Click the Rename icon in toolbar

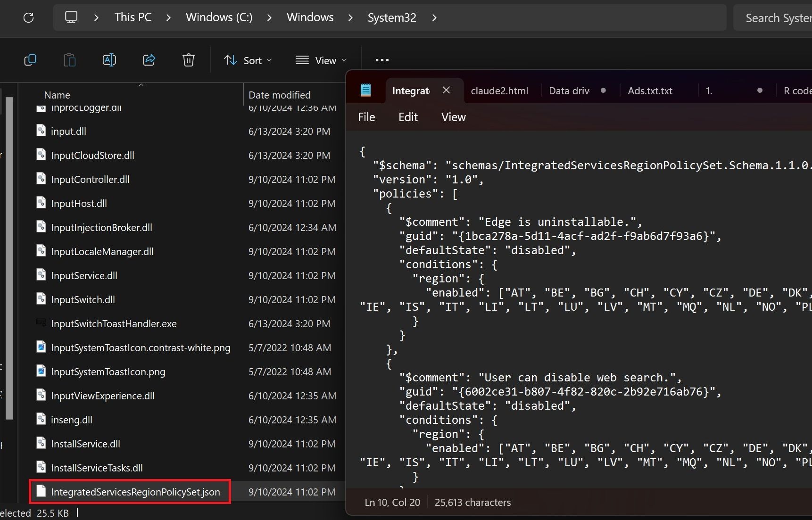pos(109,60)
